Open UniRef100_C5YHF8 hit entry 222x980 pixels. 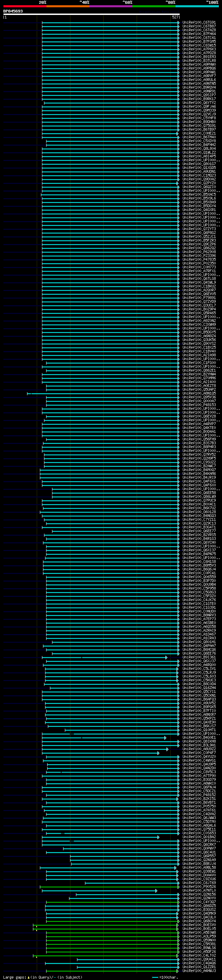(199, 118)
